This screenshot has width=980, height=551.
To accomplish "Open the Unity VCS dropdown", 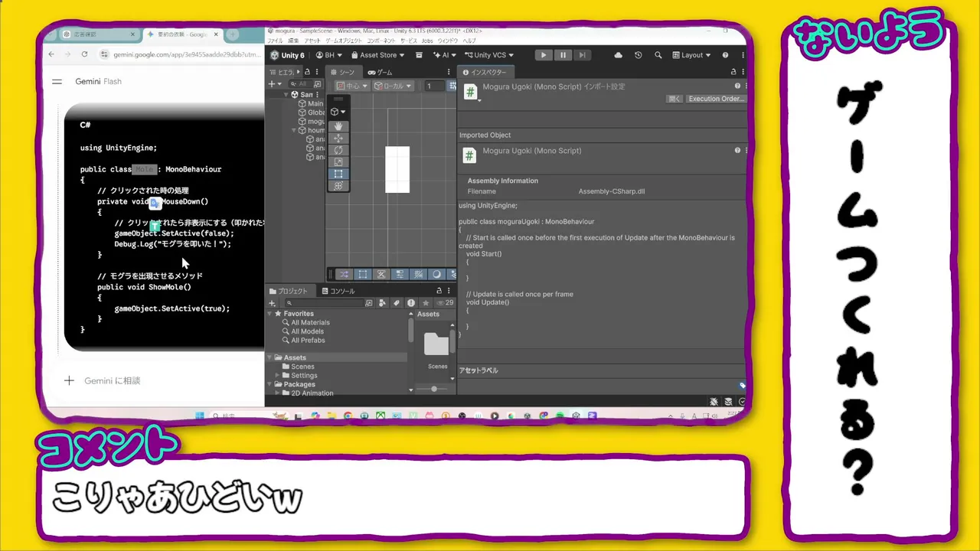I will click(489, 55).
